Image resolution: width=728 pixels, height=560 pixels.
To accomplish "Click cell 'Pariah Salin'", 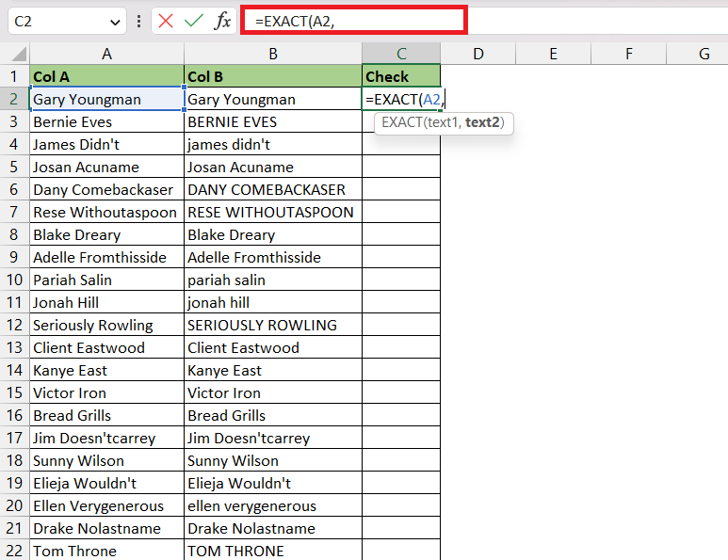I will point(106,280).
